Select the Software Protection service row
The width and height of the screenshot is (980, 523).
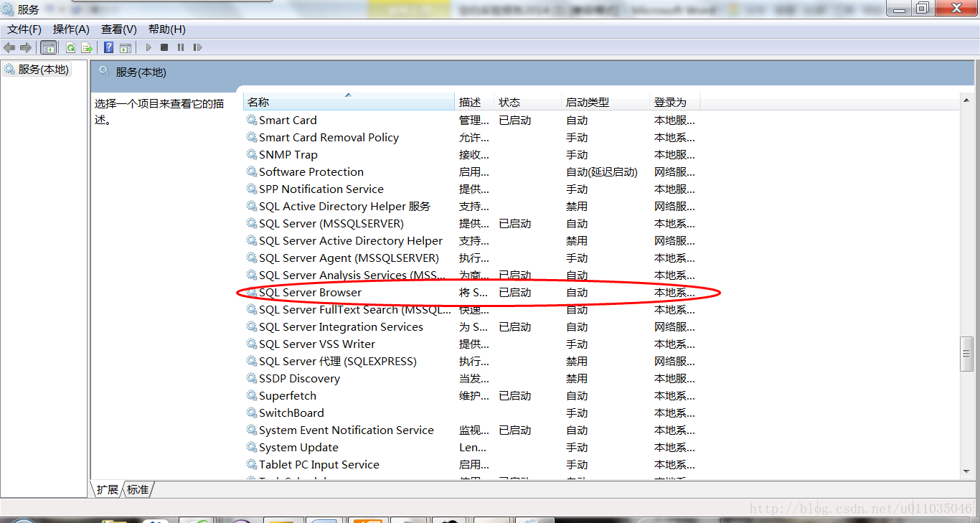[x=471, y=172]
